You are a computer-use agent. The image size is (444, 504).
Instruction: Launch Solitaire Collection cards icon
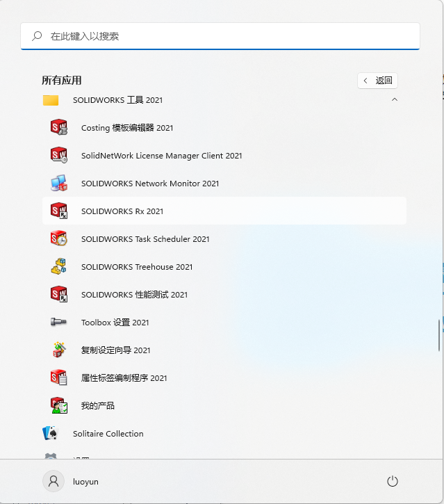[x=51, y=433]
